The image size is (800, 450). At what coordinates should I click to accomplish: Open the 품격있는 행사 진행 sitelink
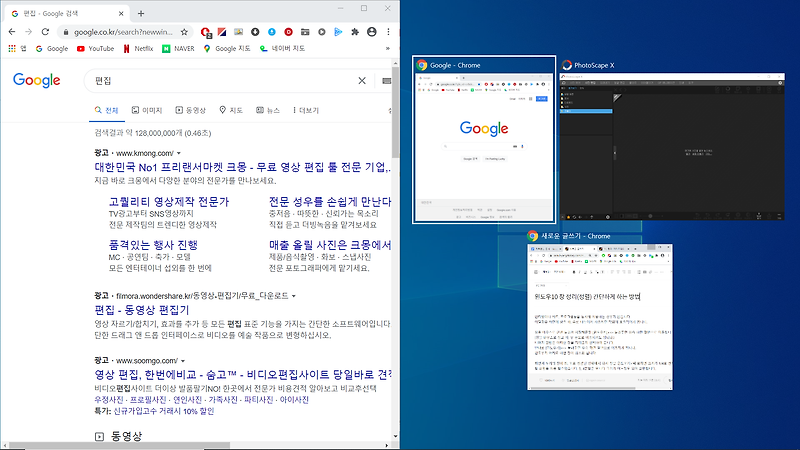coord(153,245)
